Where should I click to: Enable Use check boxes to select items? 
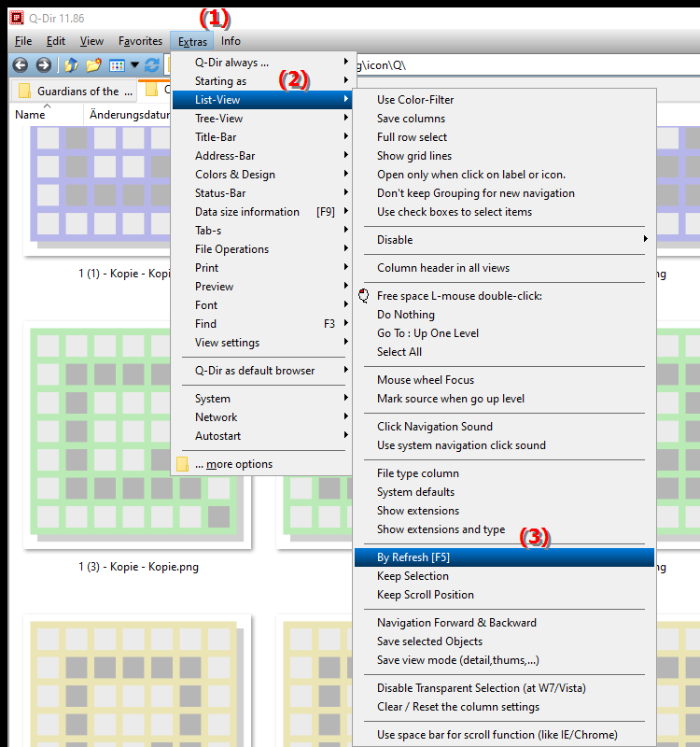pos(505,212)
